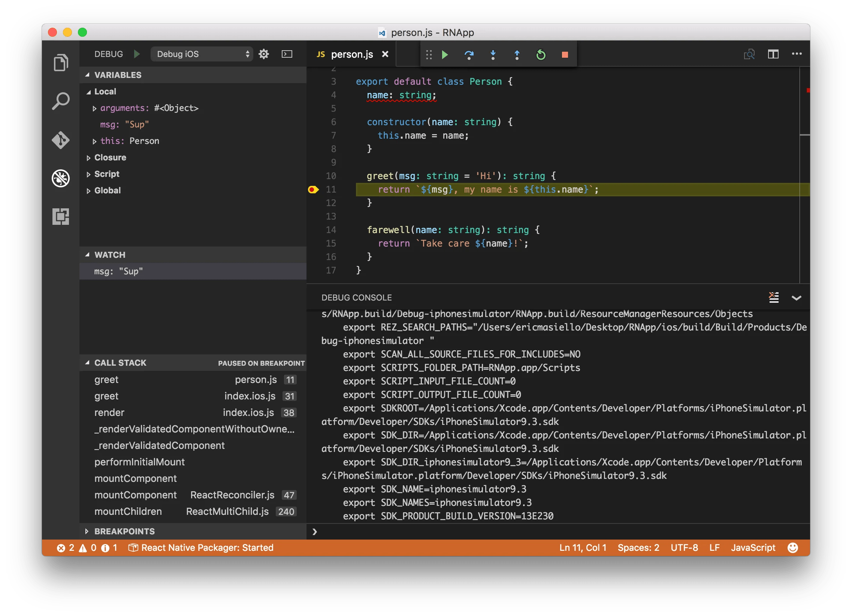The height and width of the screenshot is (616, 852).
Task: Collapse the debug console panel chevron
Action: pos(797,298)
